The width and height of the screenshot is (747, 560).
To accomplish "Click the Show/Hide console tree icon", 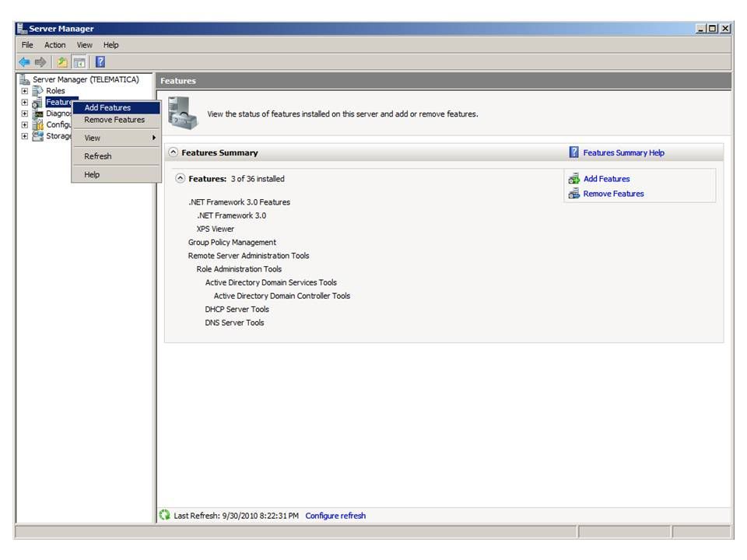I will point(79,62).
